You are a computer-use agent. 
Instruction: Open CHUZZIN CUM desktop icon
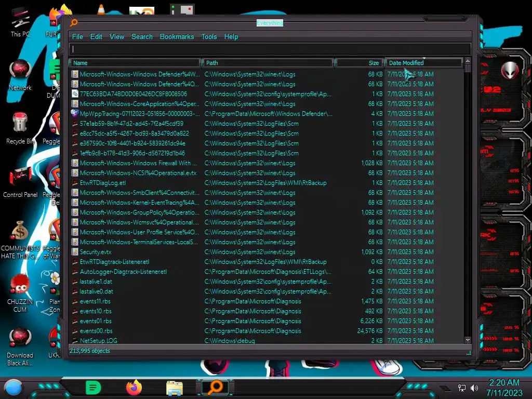(20, 293)
